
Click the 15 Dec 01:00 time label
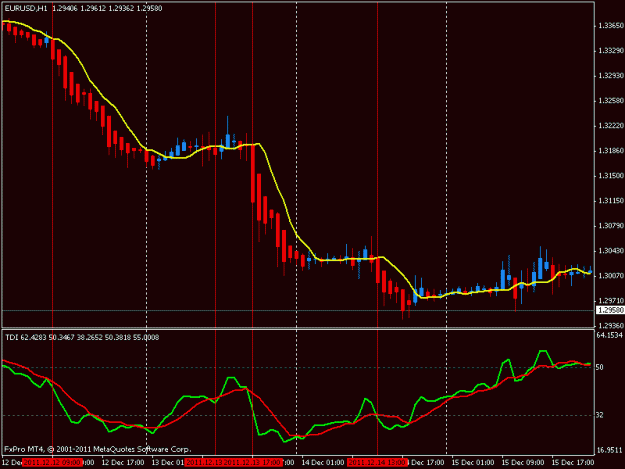click(473, 463)
